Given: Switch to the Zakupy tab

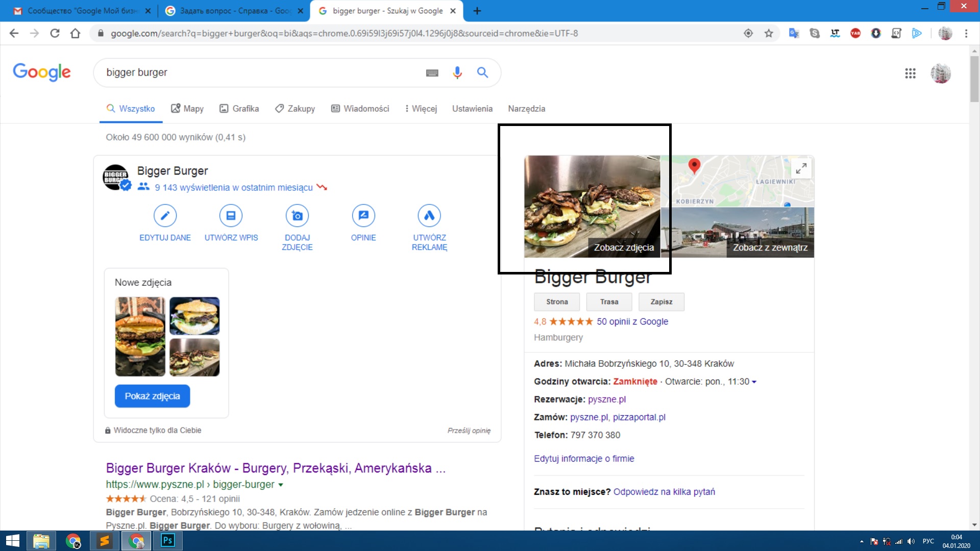Looking at the screenshot, I should click(295, 109).
